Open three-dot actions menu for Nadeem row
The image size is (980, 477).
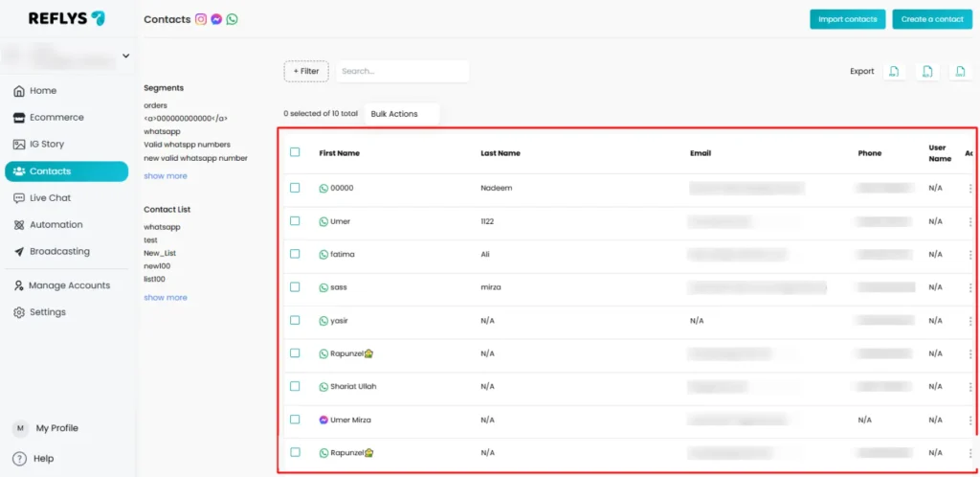pyautogui.click(x=969, y=189)
